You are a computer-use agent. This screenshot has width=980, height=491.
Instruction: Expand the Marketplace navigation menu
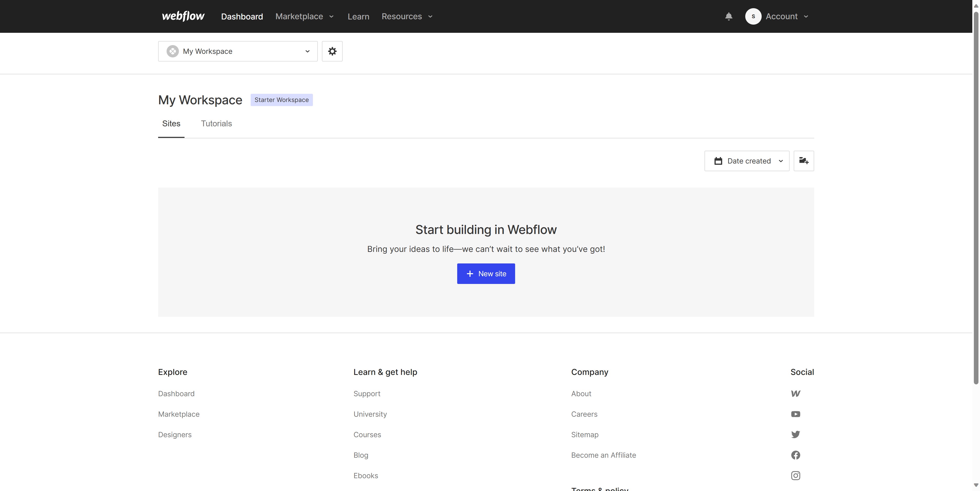point(304,16)
